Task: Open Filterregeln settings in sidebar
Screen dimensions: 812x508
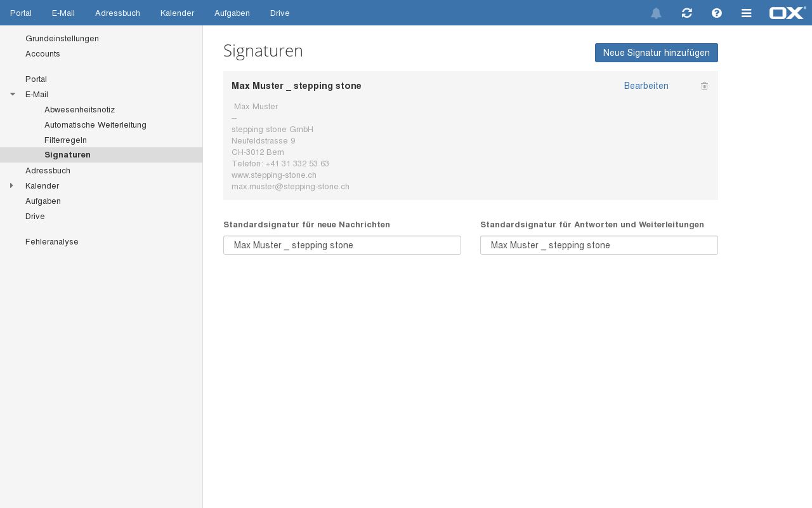Action: click(65, 140)
